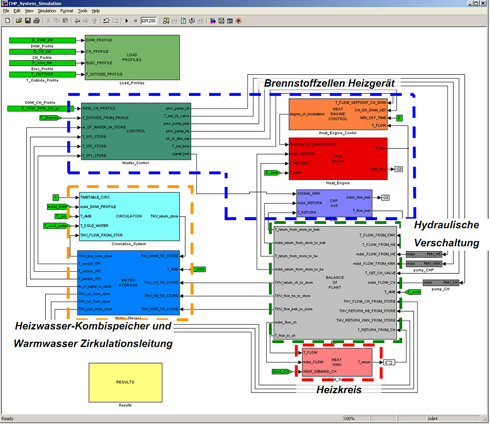Create a new model with the toolbar icon

[x=8, y=21]
